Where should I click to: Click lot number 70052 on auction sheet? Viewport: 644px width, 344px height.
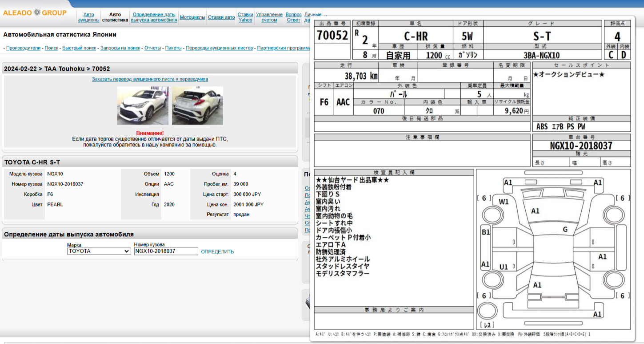[x=332, y=36]
